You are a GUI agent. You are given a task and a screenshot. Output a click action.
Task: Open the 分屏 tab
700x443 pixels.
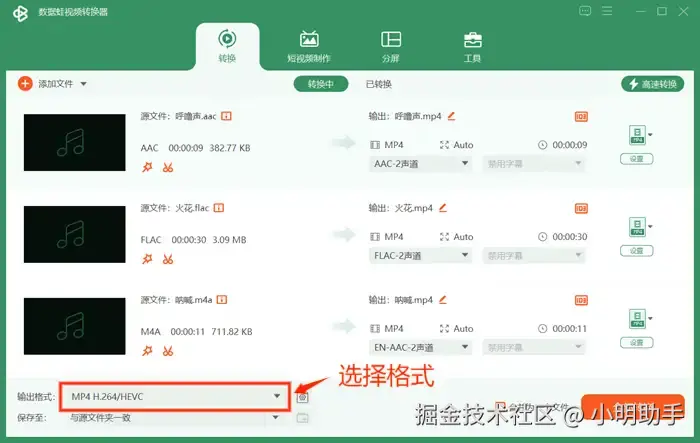391,46
